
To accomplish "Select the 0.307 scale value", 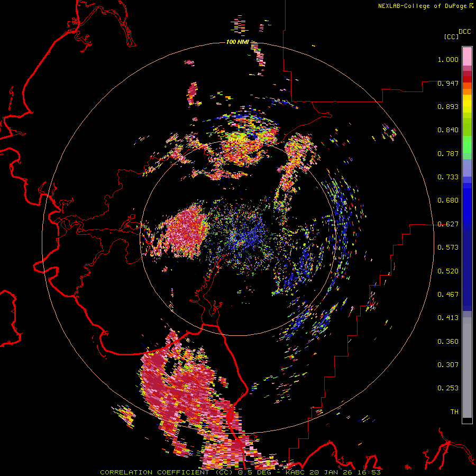I will pyautogui.click(x=448, y=365).
